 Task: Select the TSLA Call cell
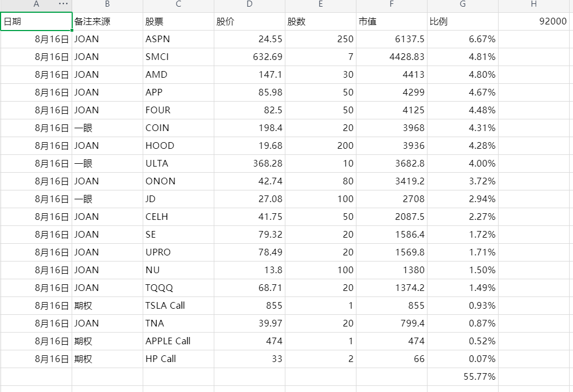[x=178, y=306]
